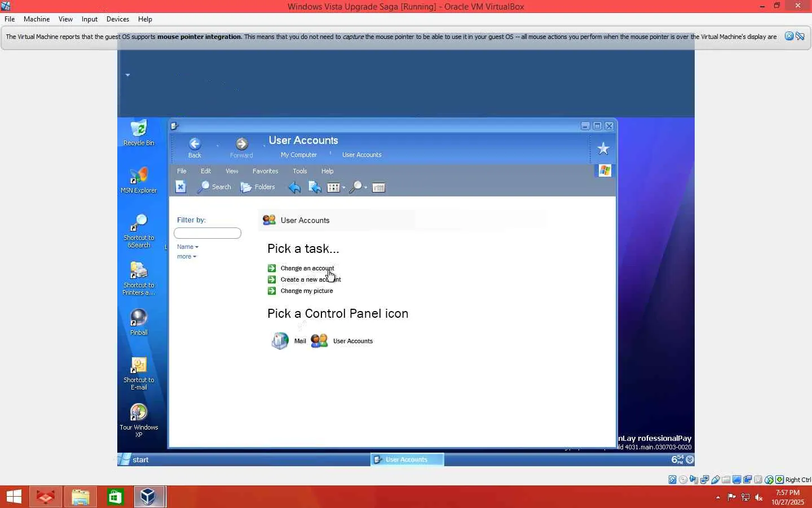Click the Change an account task link
The image size is (812, 508).
point(307,268)
